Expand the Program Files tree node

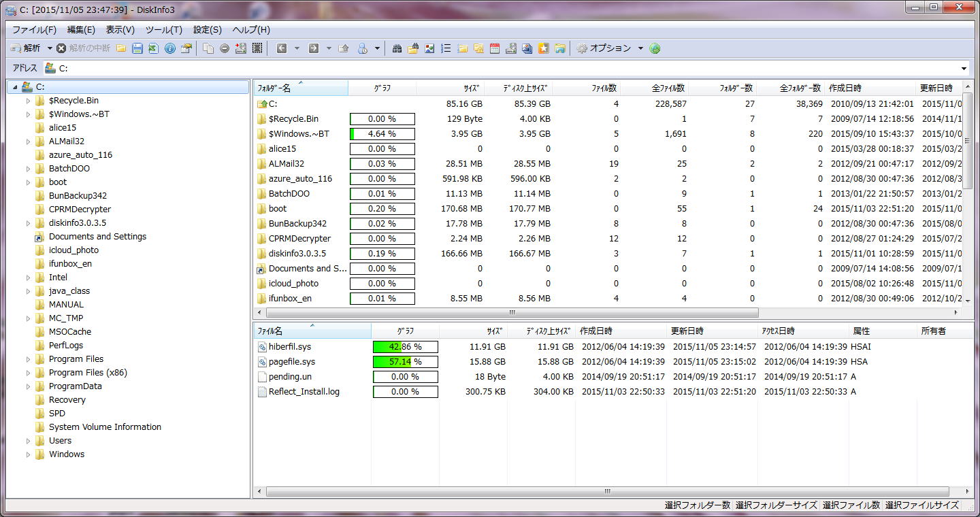[x=29, y=359]
